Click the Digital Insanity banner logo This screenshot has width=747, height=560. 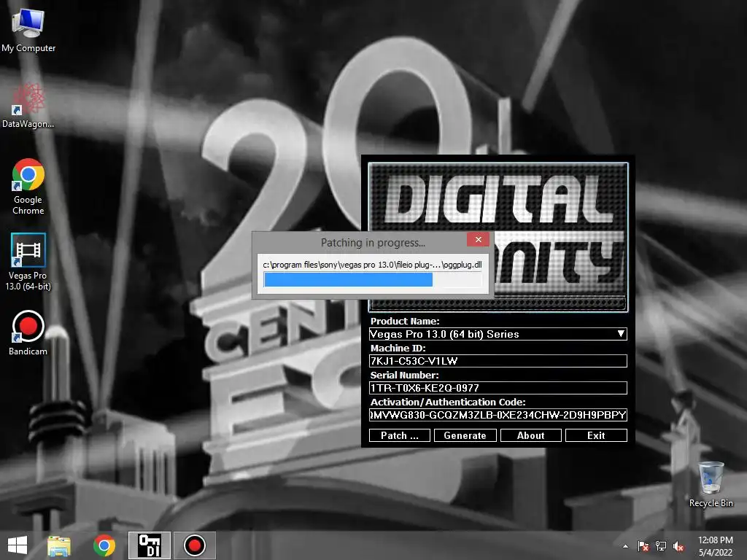(x=498, y=200)
